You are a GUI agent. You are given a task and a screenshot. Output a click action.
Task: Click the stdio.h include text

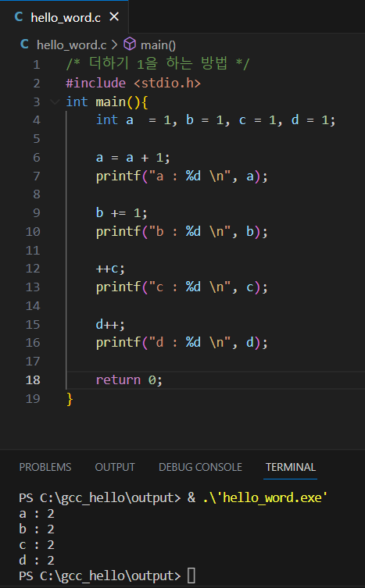(167, 83)
